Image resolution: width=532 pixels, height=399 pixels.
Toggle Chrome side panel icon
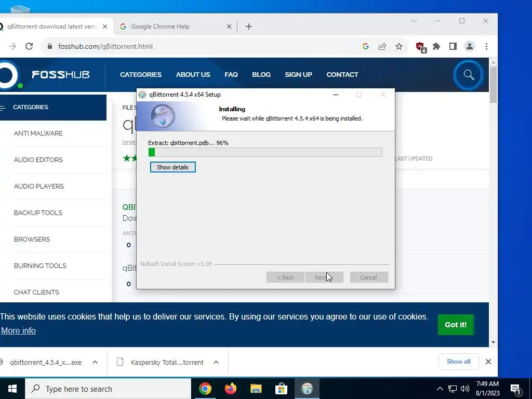click(453, 46)
